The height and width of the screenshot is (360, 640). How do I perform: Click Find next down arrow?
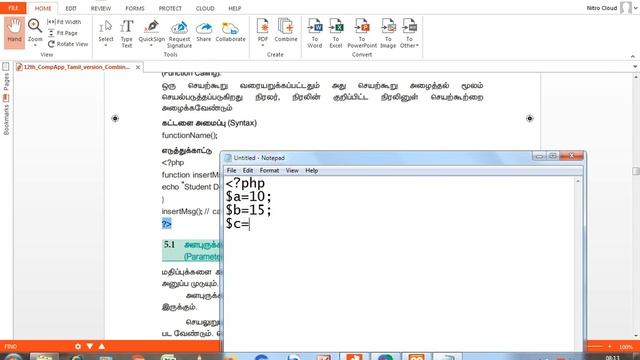90,347
